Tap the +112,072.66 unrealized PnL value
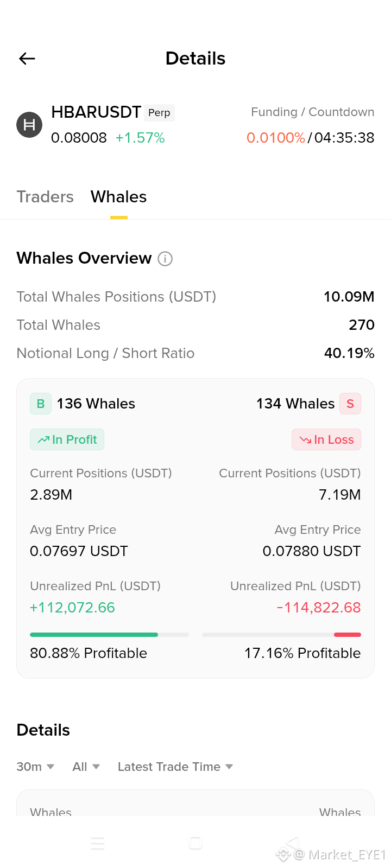 click(x=72, y=608)
